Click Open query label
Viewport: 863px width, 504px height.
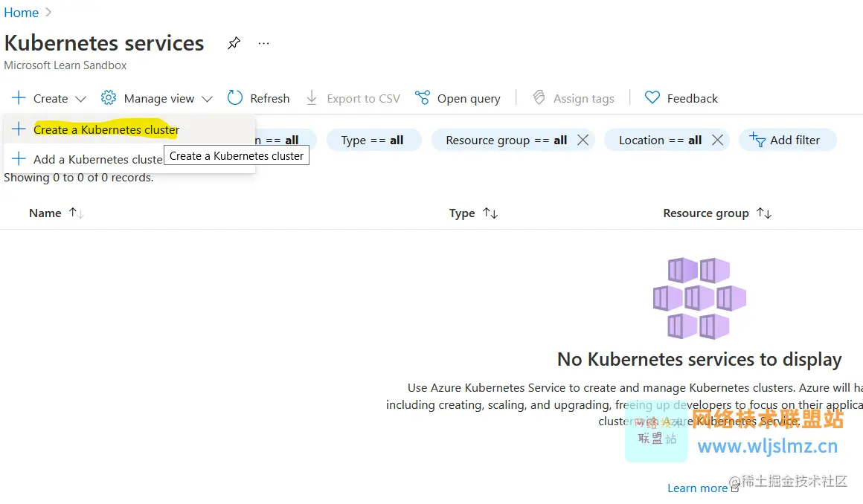coord(469,98)
